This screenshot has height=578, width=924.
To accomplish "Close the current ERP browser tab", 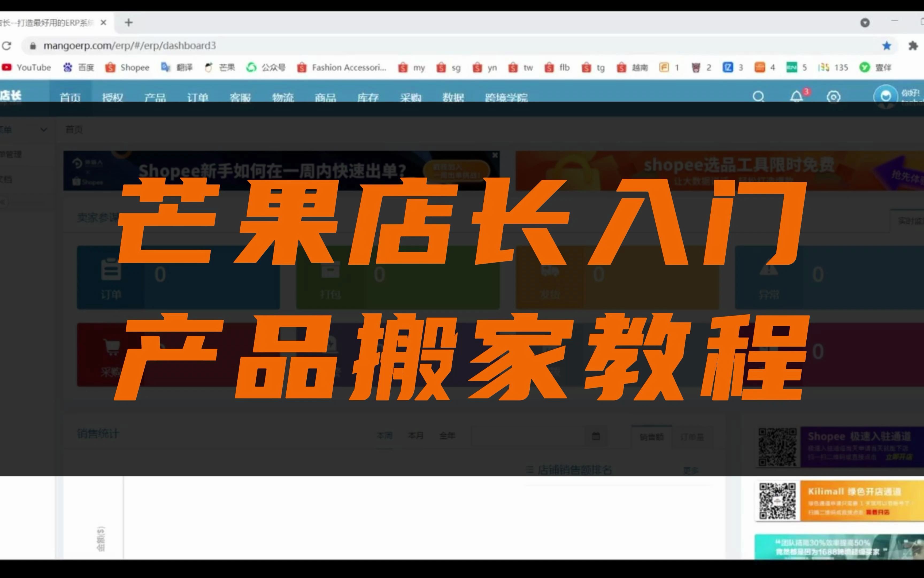I will tap(103, 22).
